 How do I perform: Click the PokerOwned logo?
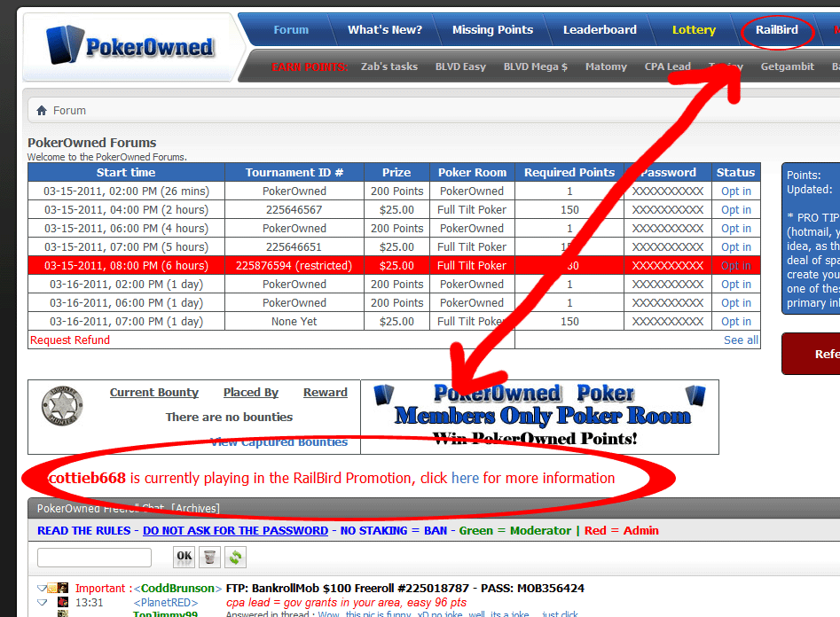point(130,45)
